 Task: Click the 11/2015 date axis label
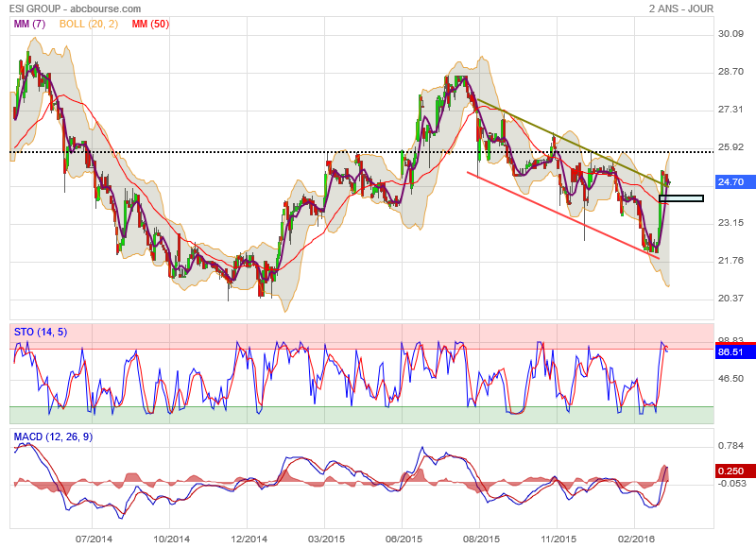(x=558, y=539)
